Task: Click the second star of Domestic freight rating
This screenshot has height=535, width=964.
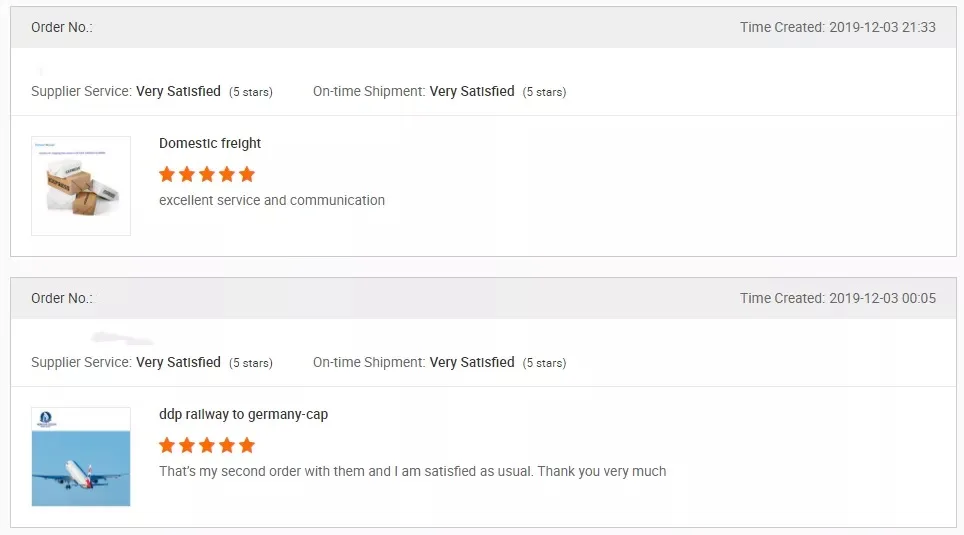Action: pyautogui.click(x=187, y=174)
